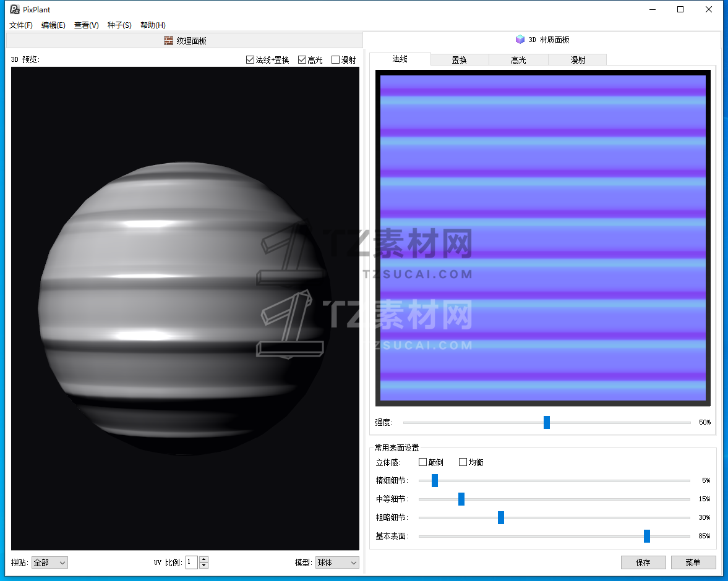Minimize the PixPlant window
This screenshot has width=728, height=581.
pyautogui.click(x=653, y=9)
